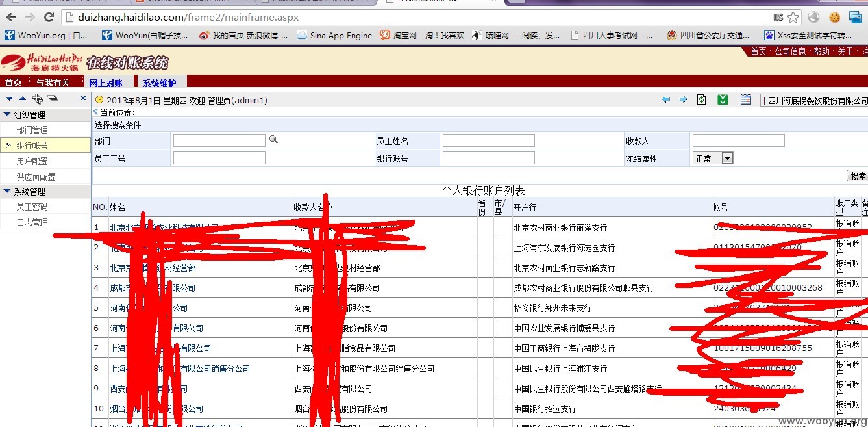
Task: Click the sidebar collapse-all up arrow icon
Action: tap(23, 99)
